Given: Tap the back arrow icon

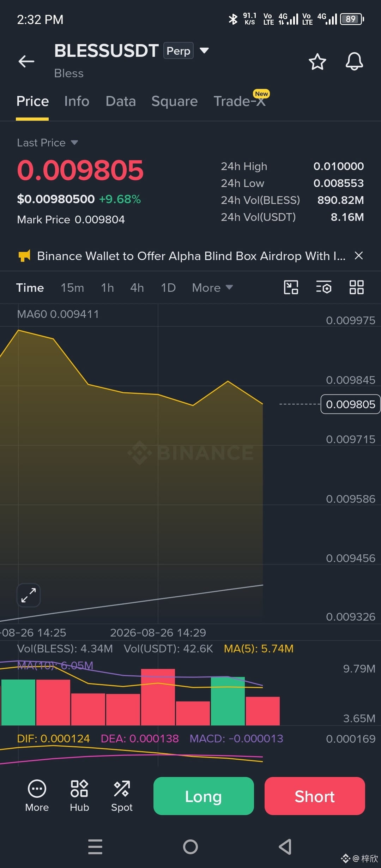Looking at the screenshot, I should (x=26, y=61).
